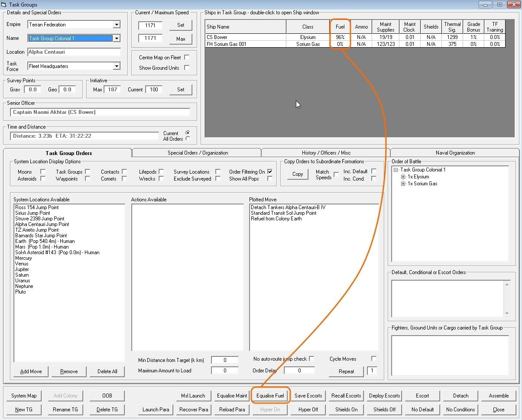The image size is (522, 420).
Task: Click the Assemble button
Action: tap(499, 395)
